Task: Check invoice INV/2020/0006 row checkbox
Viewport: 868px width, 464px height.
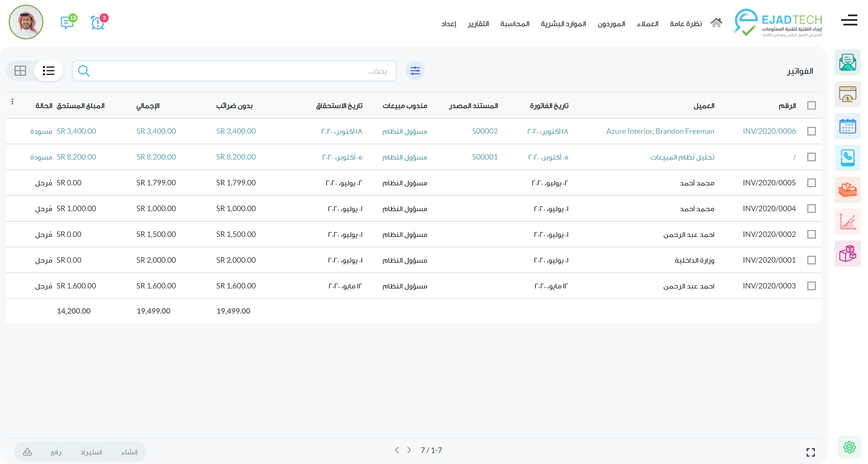Action: point(811,131)
